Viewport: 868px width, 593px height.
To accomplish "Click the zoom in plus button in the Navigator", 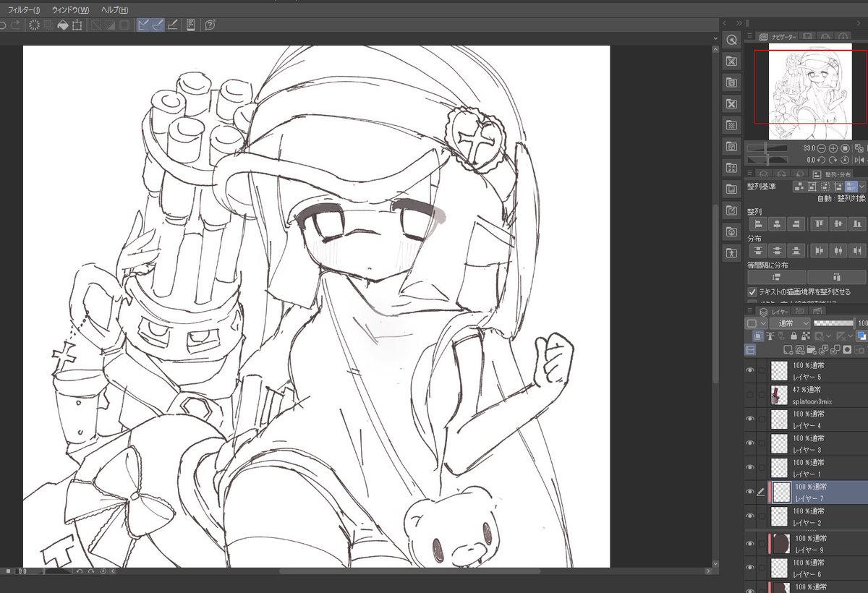I will click(x=833, y=148).
